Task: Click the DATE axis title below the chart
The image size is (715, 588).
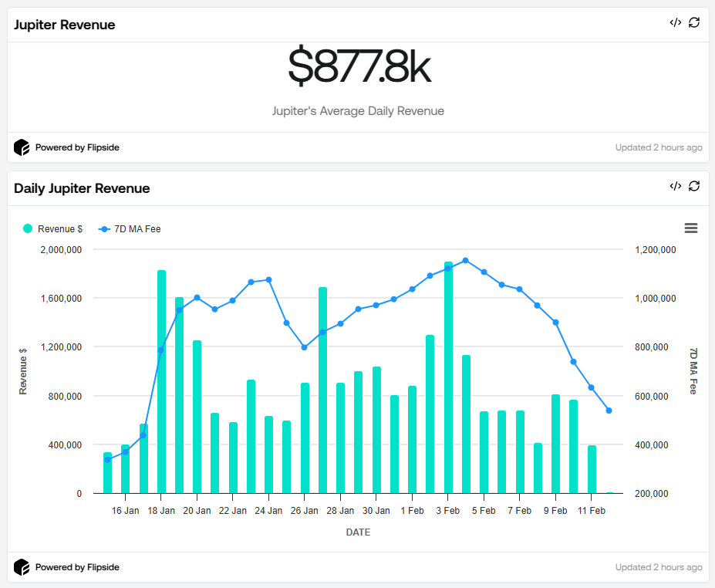Action: pyautogui.click(x=358, y=532)
